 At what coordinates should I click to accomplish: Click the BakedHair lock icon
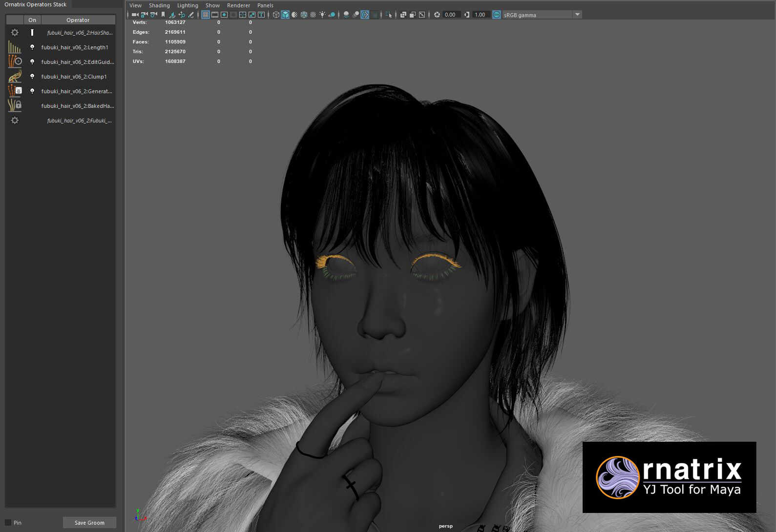click(15, 105)
